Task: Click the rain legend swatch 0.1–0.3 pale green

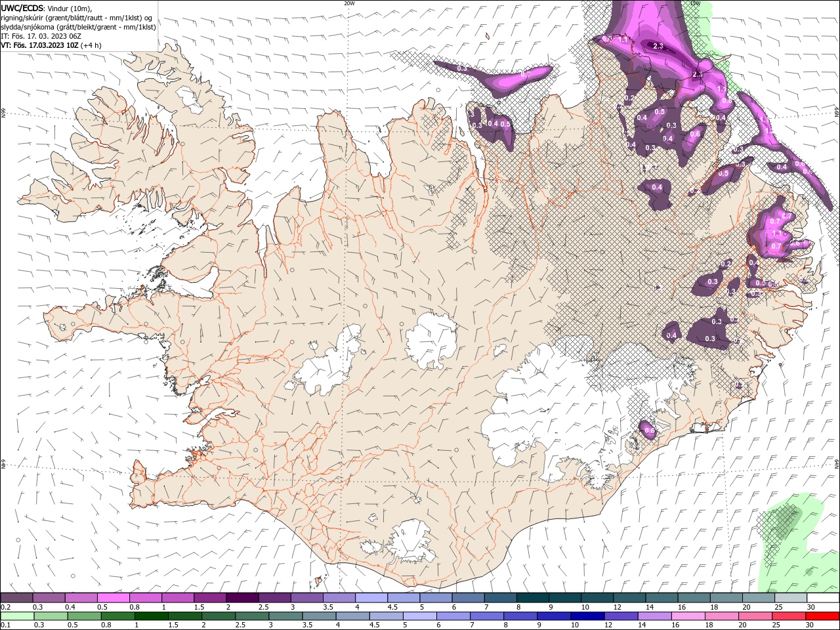Action: click(18, 616)
